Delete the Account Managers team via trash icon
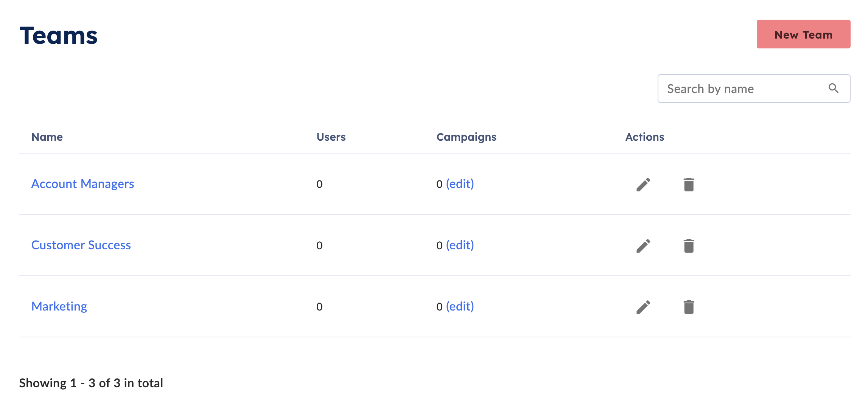 (689, 185)
